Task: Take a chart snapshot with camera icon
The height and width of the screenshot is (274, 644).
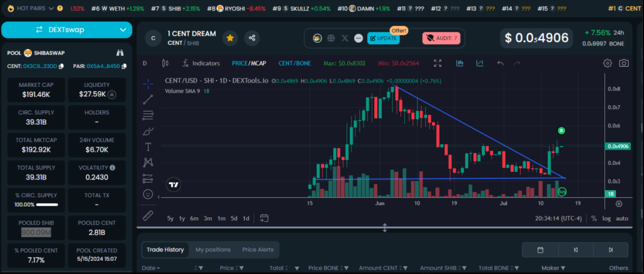Action: [624, 63]
